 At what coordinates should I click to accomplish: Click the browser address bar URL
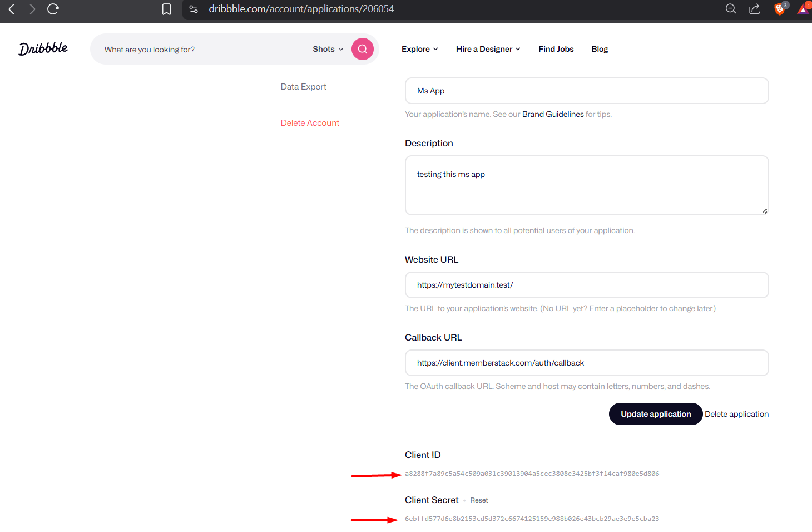pyautogui.click(x=301, y=9)
